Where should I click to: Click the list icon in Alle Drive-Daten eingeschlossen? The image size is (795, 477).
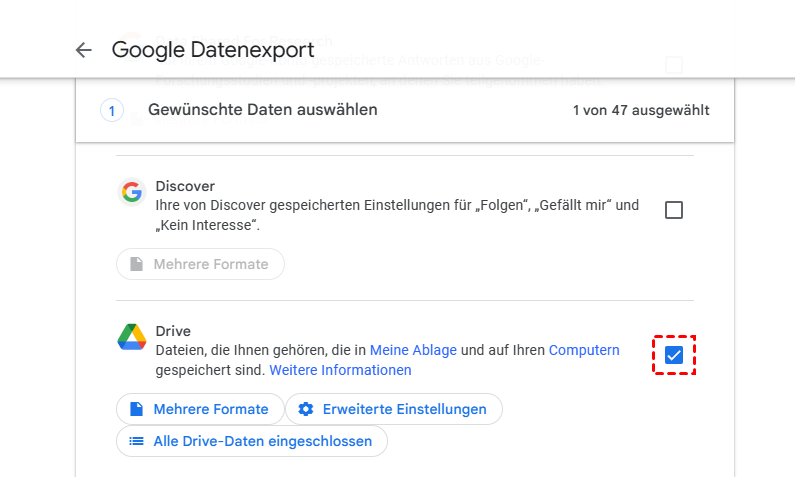[x=136, y=441]
